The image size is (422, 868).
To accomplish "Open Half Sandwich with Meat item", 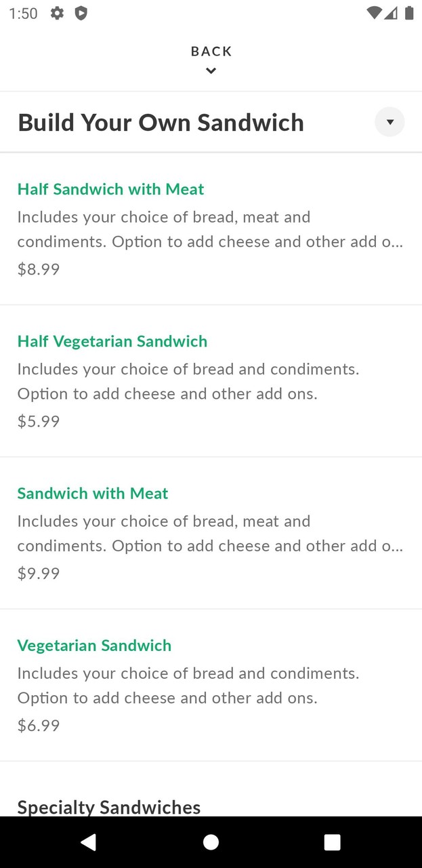I will coord(110,189).
